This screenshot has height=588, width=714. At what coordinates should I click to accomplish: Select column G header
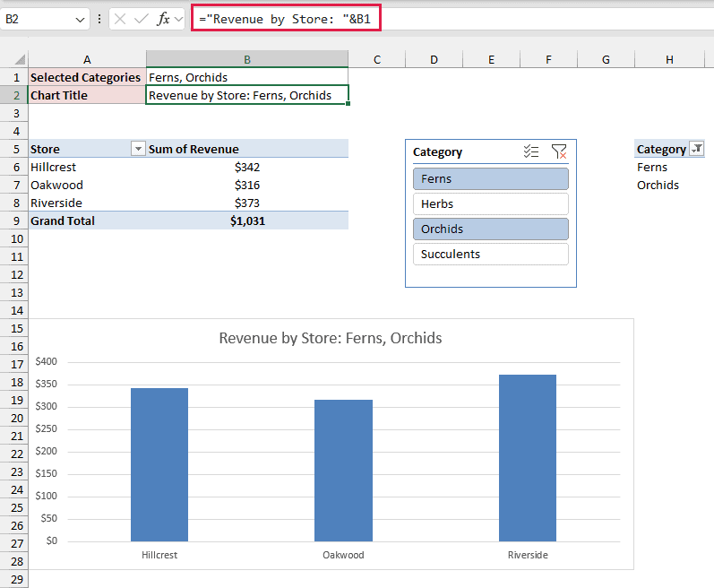[x=606, y=59]
